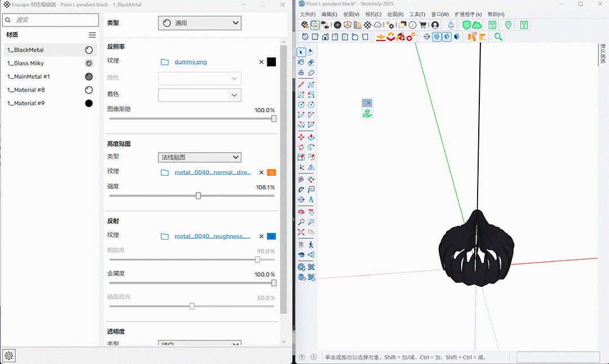Image resolution: width=609 pixels, height=364 pixels.
Task: Choose the Move tool with red arrows
Action: tap(301, 137)
